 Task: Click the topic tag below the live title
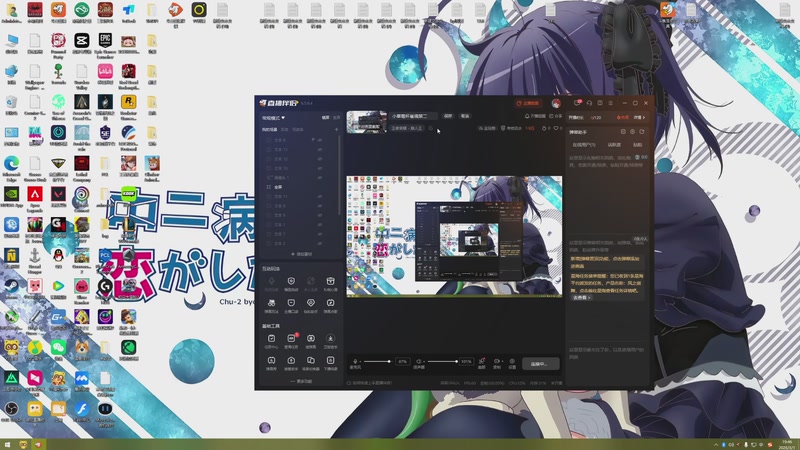pos(407,129)
